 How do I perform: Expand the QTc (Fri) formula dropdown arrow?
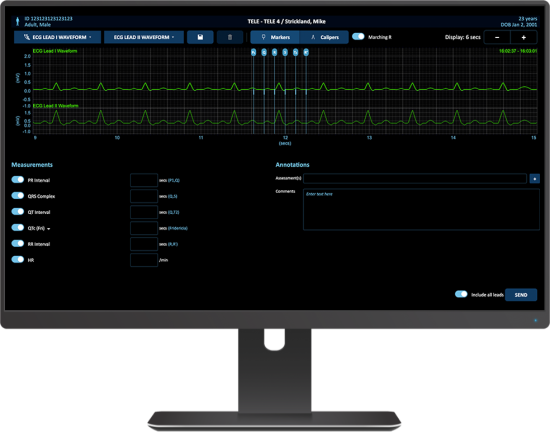tap(49, 229)
